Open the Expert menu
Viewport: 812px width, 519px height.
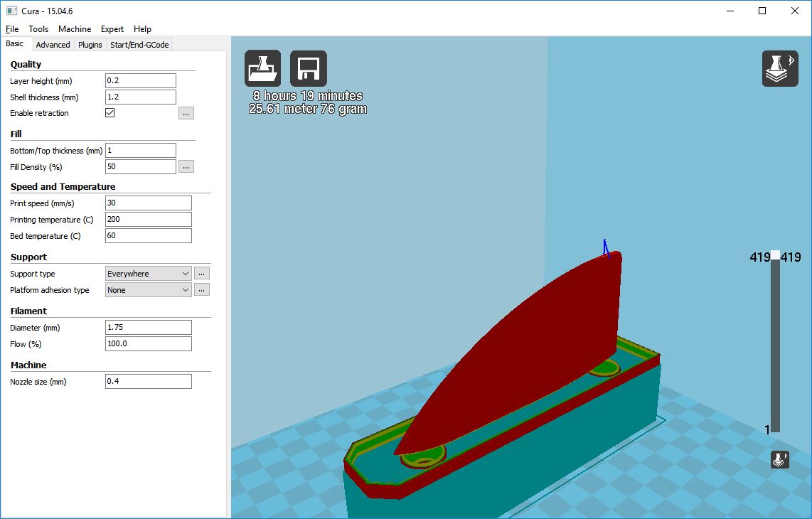point(112,29)
